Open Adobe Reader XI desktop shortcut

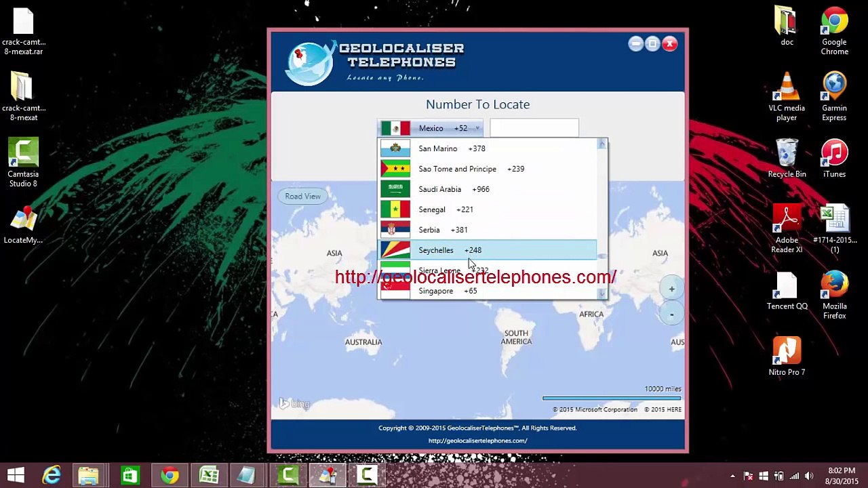787,230
